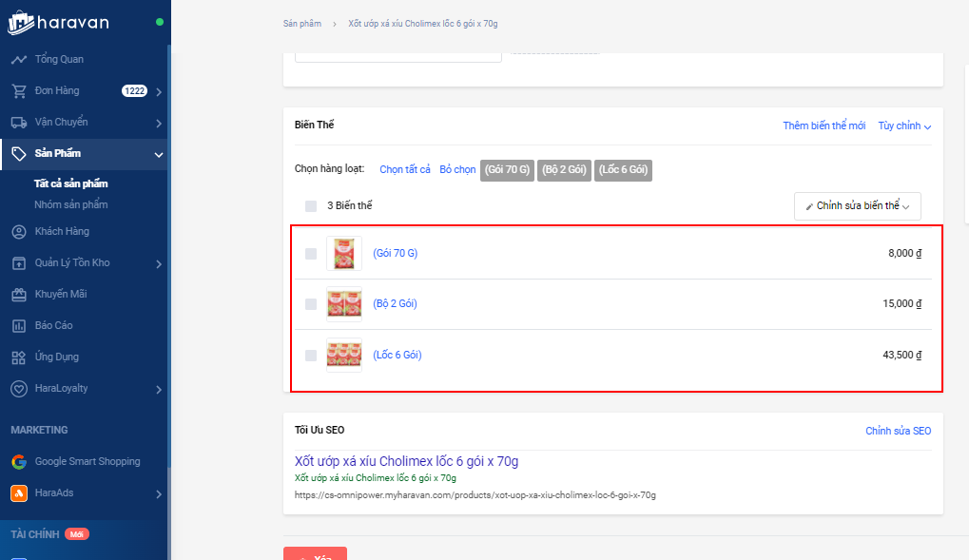Click the Khách Hàng person icon

pyautogui.click(x=18, y=232)
